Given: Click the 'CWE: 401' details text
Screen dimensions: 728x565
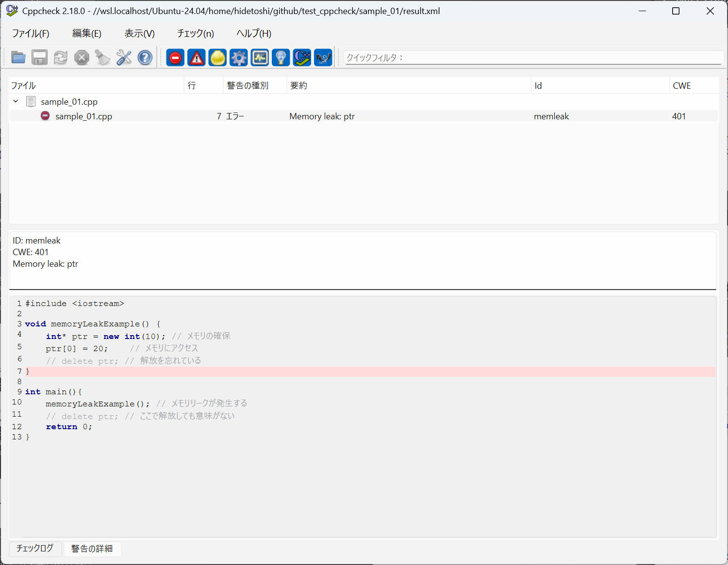Looking at the screenshot, I should [x=31, y=252].
